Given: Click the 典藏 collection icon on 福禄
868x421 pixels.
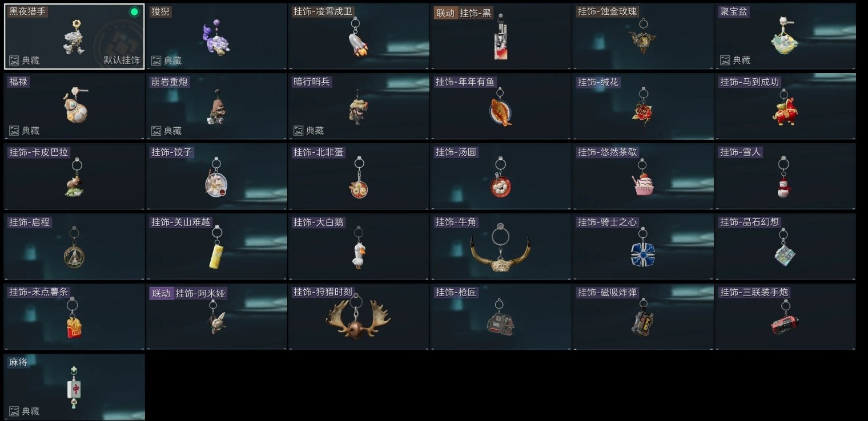Looking at the screenshot, I should (x=14, y=131).
